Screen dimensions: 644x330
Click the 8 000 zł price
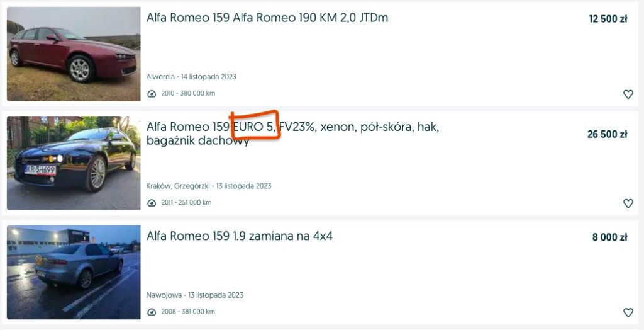[609, 237]
